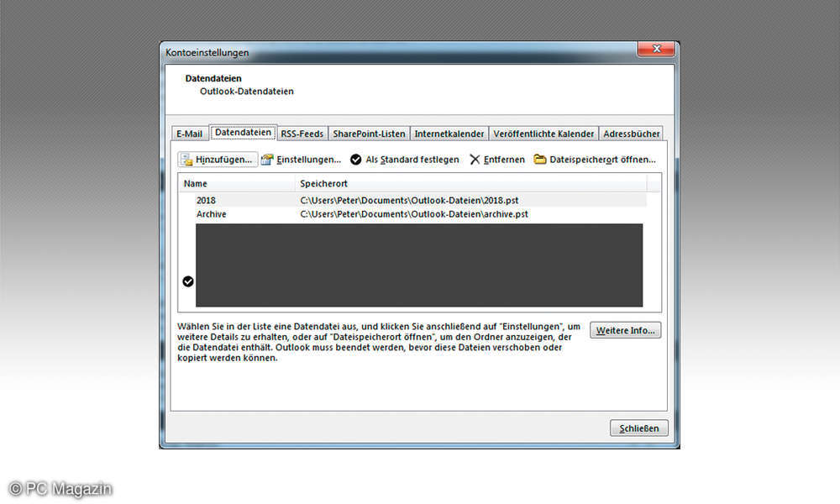Select the 2018 data file row
Image resolution: width=840 pixels, height=504 pixels.
pyautogui.click(x=206, y=201)
